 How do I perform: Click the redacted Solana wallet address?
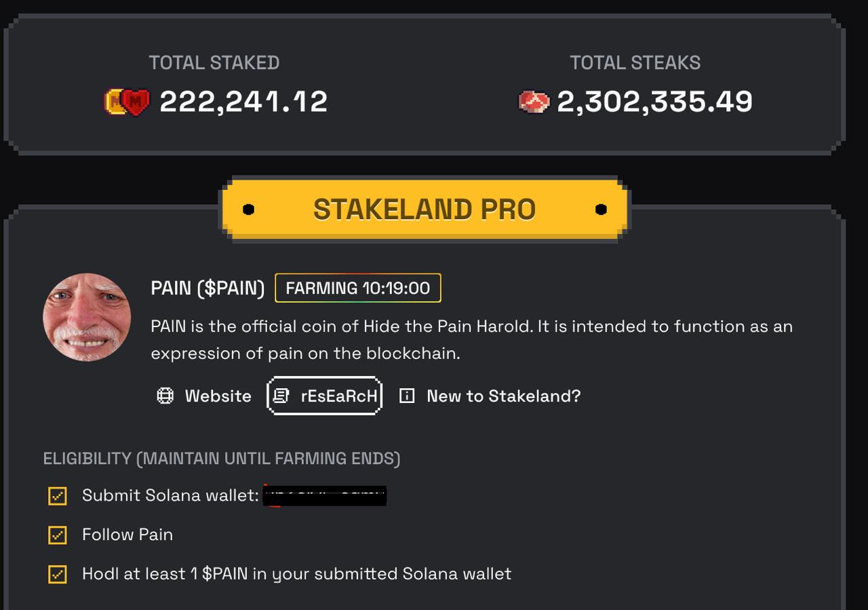click(325, 496)
